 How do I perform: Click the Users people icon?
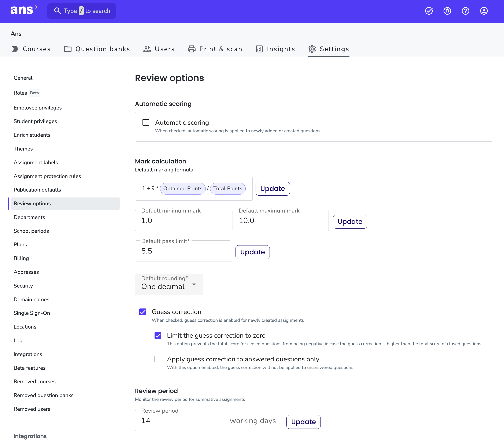[x=147, y=49]
